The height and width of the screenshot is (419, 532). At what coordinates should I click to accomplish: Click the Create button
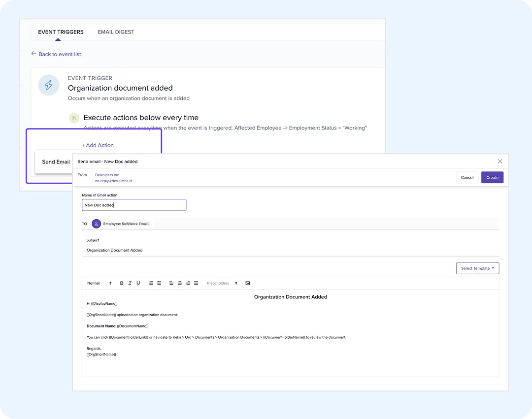coord(492,177)
